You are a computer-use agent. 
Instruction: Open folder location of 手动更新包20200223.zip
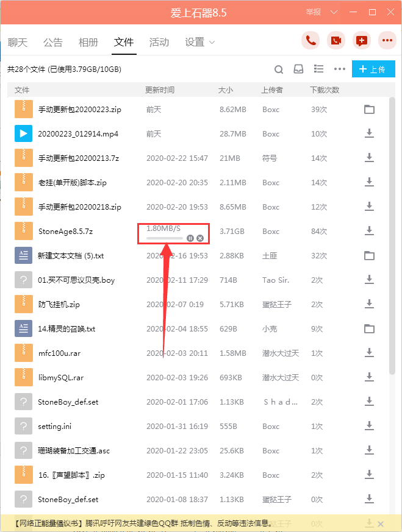point(369,110)
